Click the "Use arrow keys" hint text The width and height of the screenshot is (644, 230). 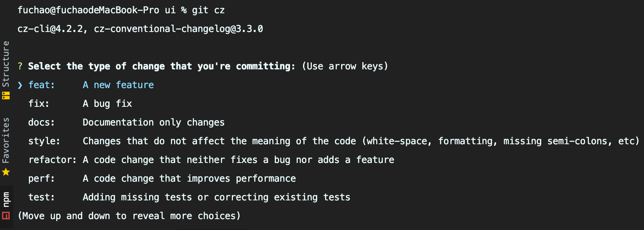click(345, 66)
